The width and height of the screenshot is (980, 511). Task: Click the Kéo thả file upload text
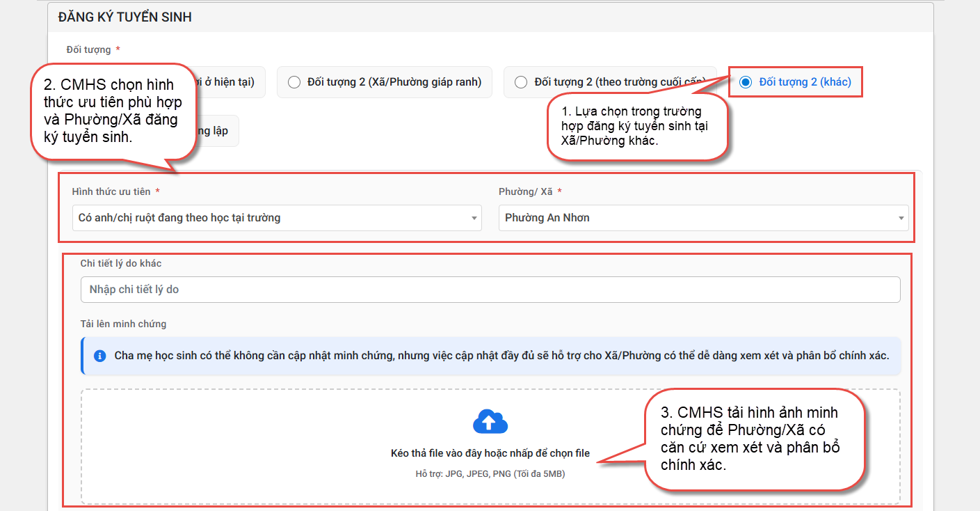click(490, 453)
